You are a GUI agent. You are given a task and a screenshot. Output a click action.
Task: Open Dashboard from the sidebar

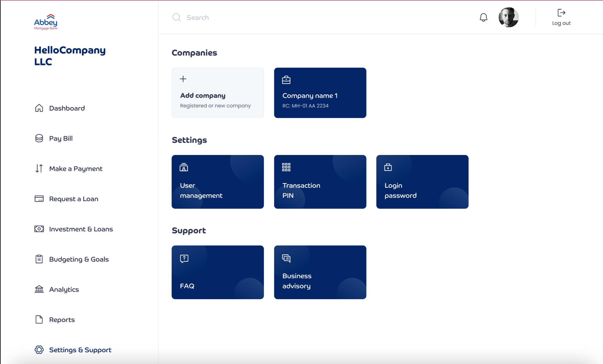[x=67, y=108]
